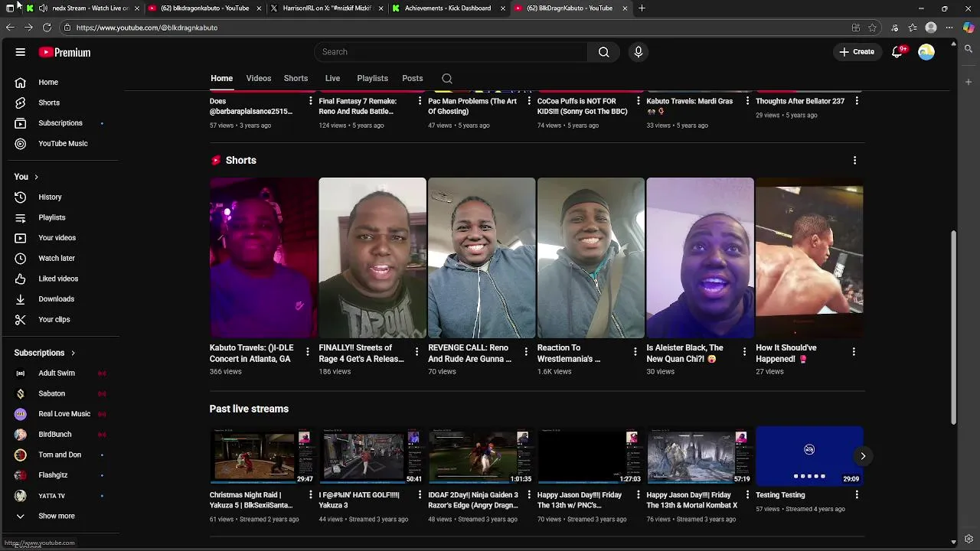Open Tom and Don channel

coord(60,455)
